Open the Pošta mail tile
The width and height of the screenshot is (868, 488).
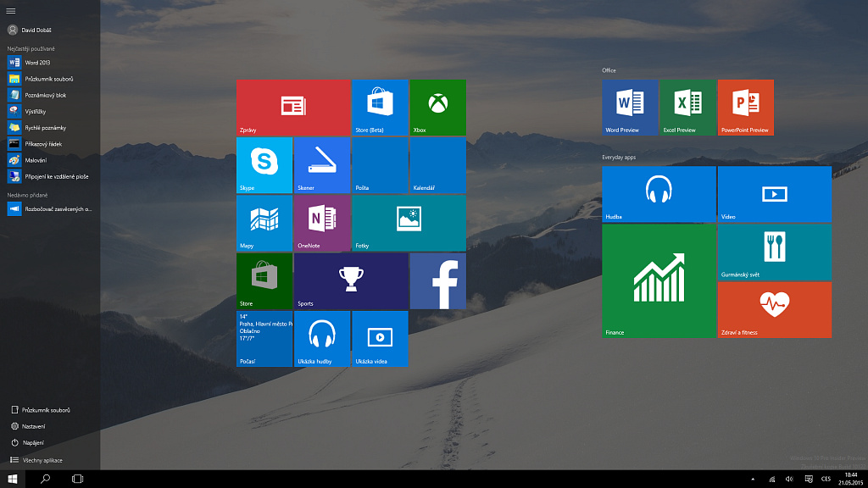[380, 165]
